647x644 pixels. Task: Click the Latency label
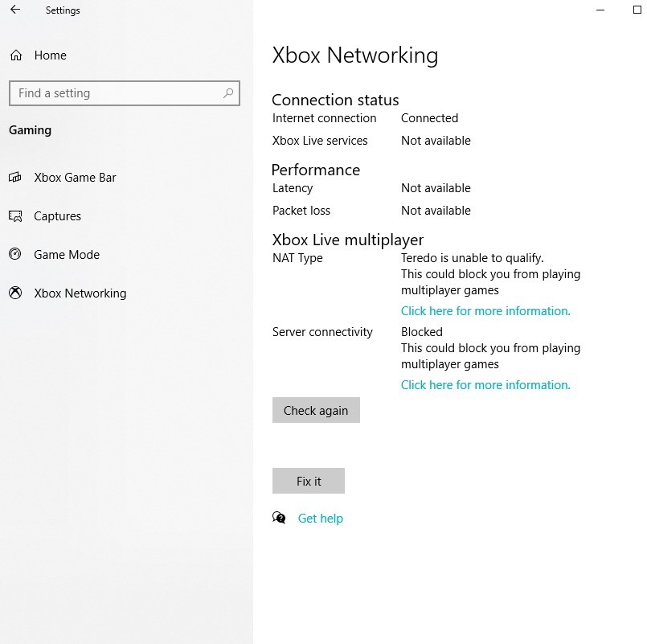click(x=293, y=188)
